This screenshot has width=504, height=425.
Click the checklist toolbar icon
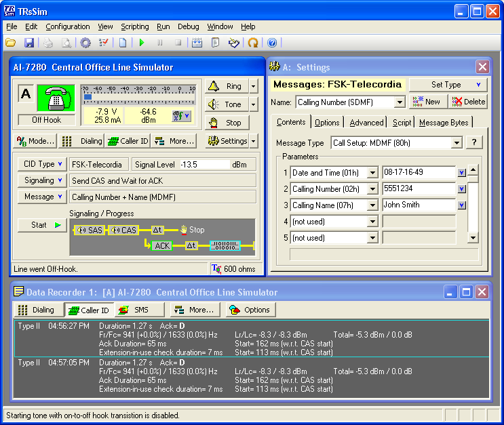tap(104, 43)
